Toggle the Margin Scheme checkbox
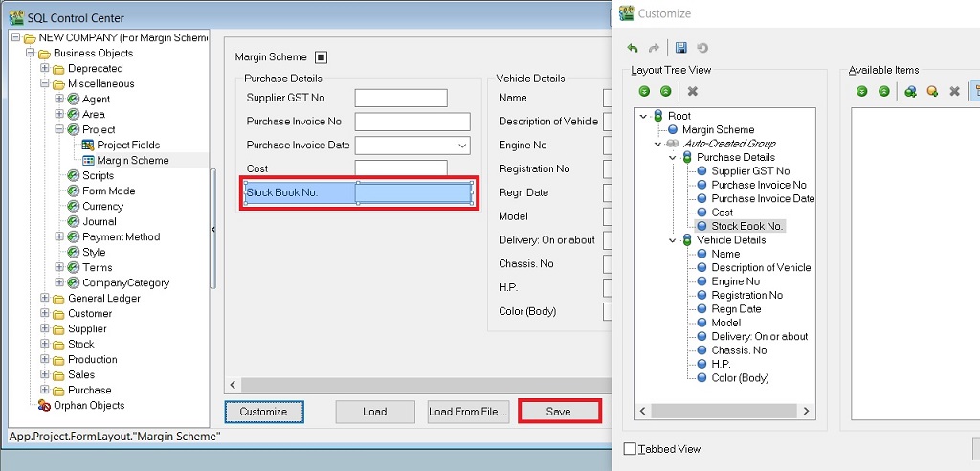This screenshot has width=980, height=471. [322, 57]
